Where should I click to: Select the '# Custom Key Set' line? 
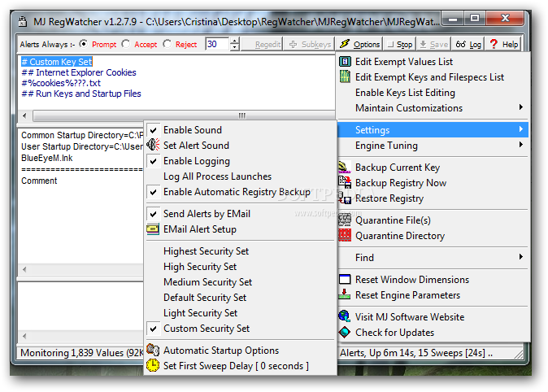[x=57, y=62]
